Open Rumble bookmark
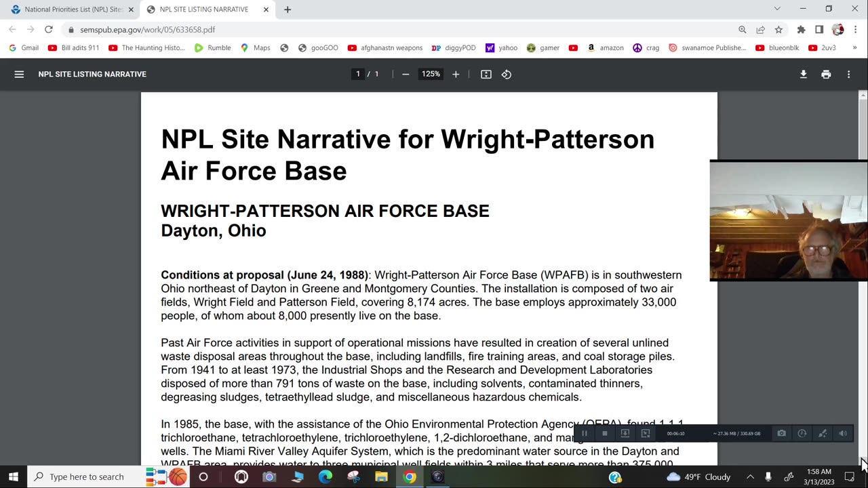 pyautogui.click(x=212, y=47)
